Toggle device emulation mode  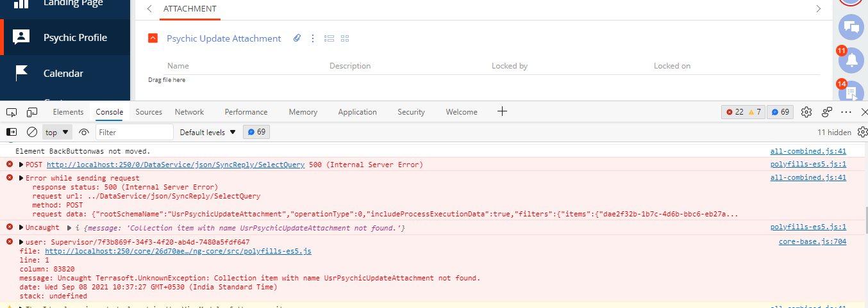point(32,112)
